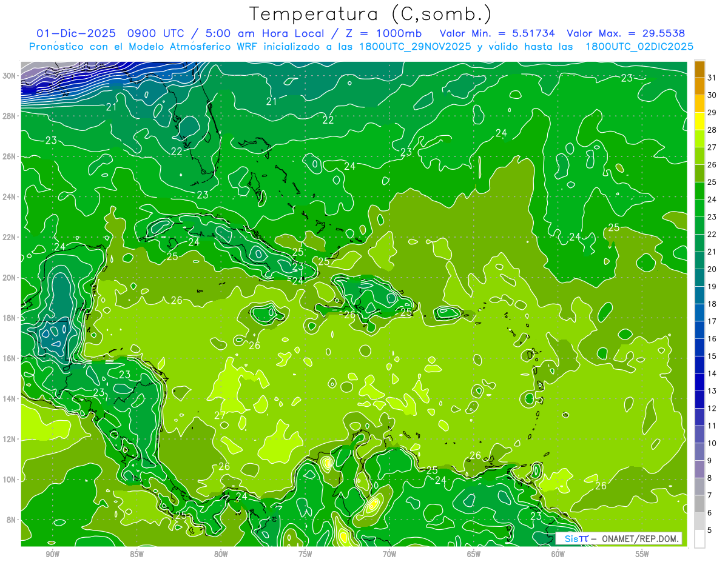Click the '26N' latitude label

tap(10, 156)
